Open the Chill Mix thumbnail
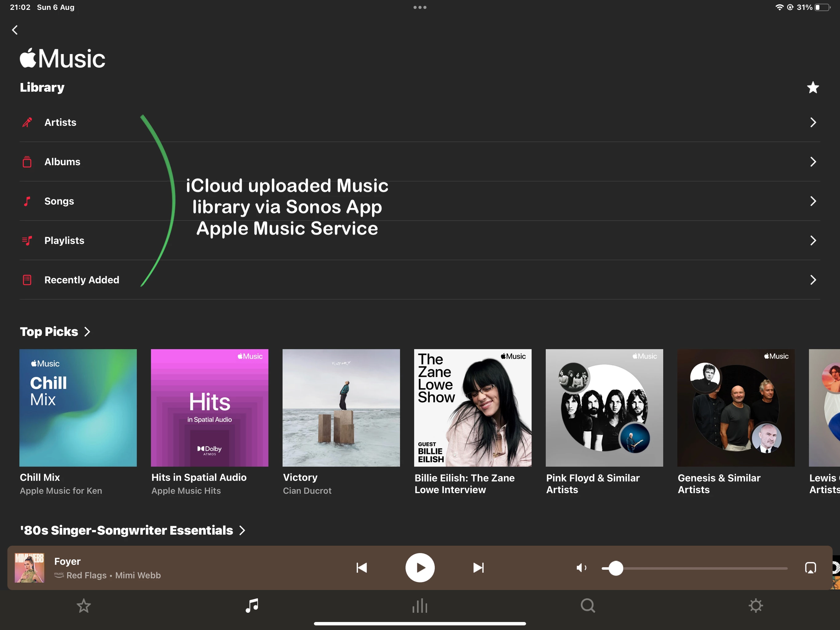This screenshot has height=630, width=840. (x=78, y=408)
